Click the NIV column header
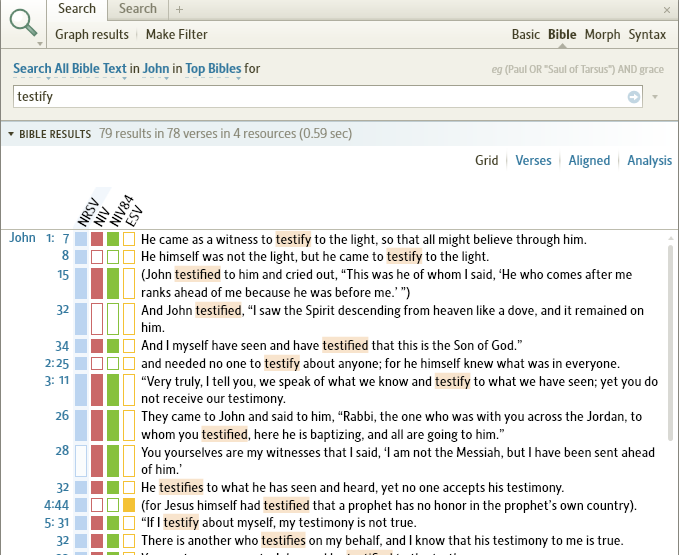Image resolution: width=679 pixels, height=555 pixels. tap(102, 216)
